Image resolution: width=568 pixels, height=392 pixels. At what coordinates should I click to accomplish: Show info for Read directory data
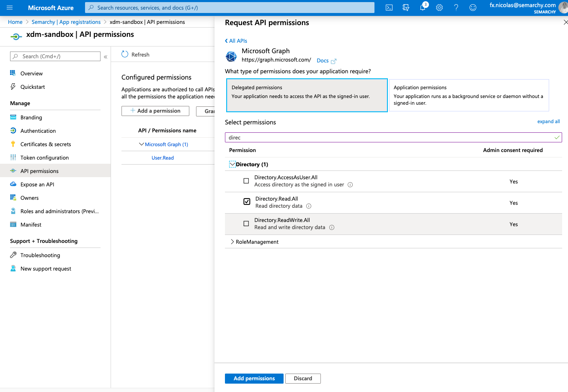point(309,206)
